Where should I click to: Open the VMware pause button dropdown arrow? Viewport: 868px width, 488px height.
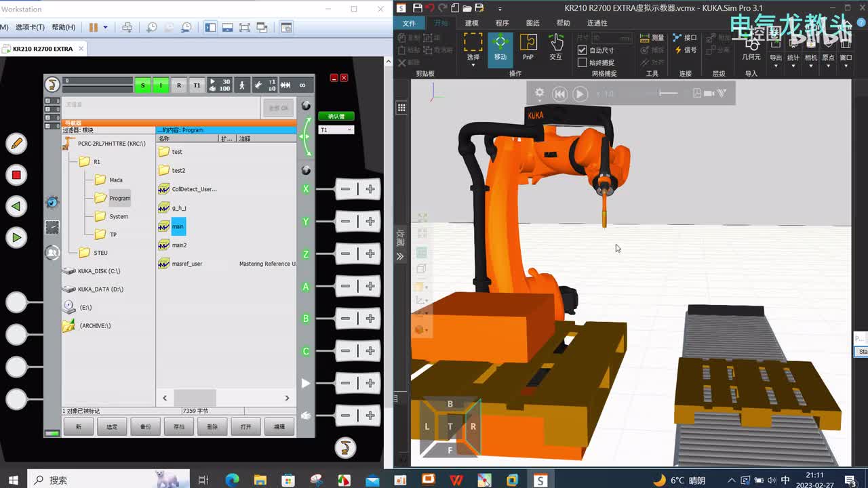coord(105,28)
